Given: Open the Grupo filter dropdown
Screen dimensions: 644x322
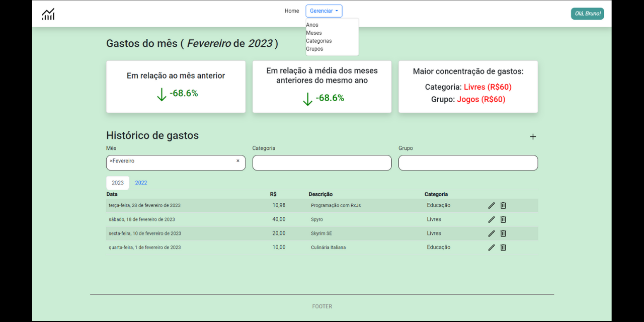Looking at the screenshot, I should point(467,163).
